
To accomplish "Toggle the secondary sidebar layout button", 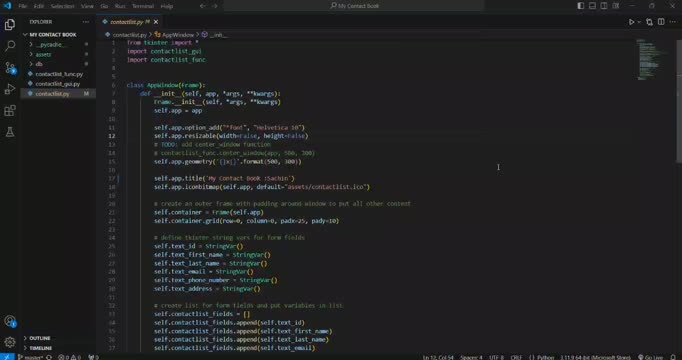I will (604, 6).
